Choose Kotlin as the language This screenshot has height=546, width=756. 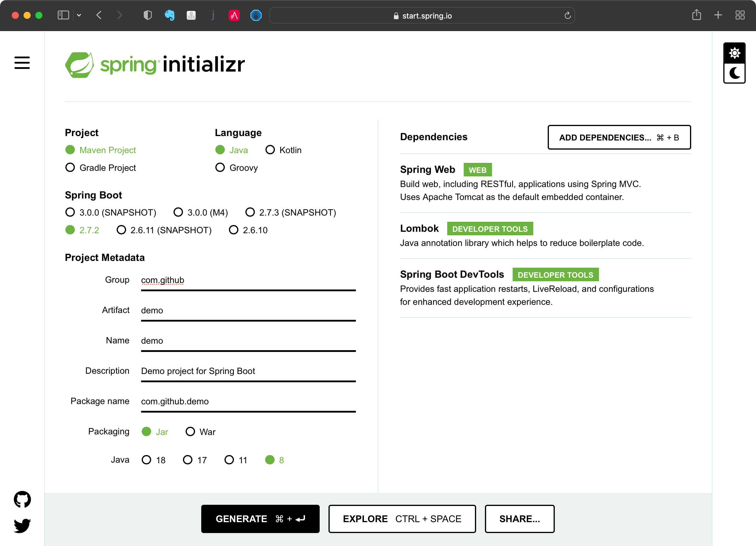pos(270,150)
